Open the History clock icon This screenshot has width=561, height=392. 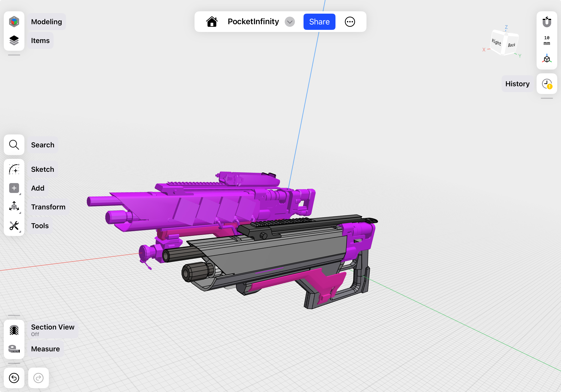click(547, 84)
